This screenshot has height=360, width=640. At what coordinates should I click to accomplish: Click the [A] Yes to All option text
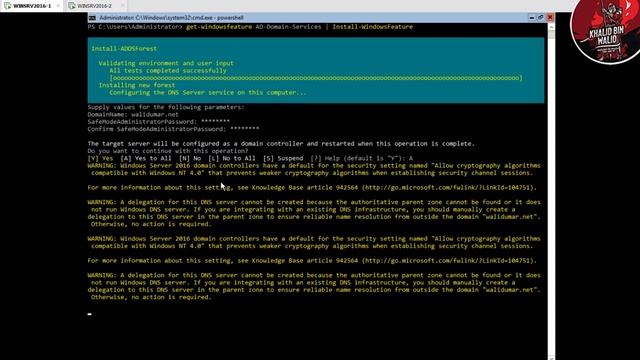coord(146,158)
